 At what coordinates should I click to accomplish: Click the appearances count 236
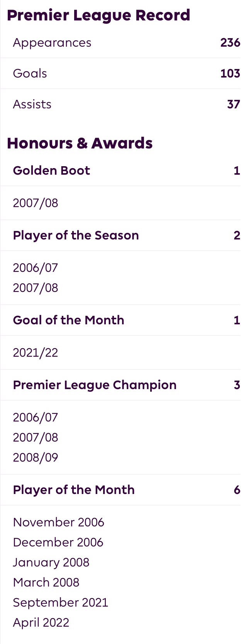tap(231, 42)
